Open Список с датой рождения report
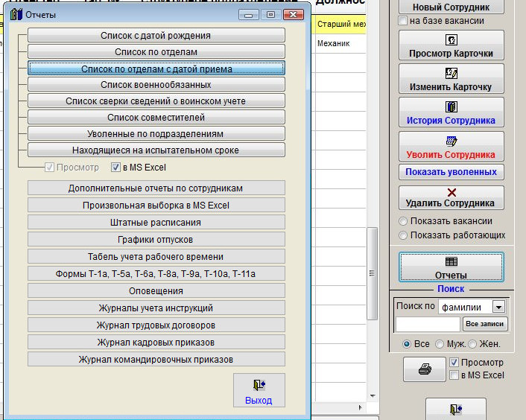The image size is (526, 420). tap(156, 35)
